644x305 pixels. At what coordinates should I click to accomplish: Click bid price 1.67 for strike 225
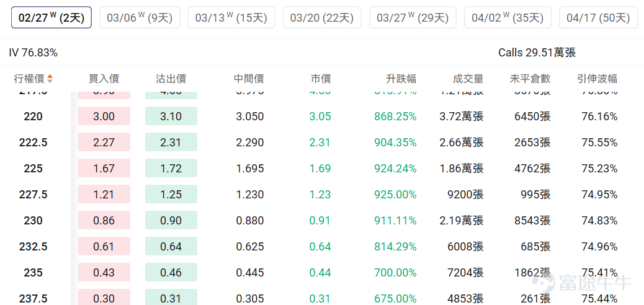tap(104, 168)
